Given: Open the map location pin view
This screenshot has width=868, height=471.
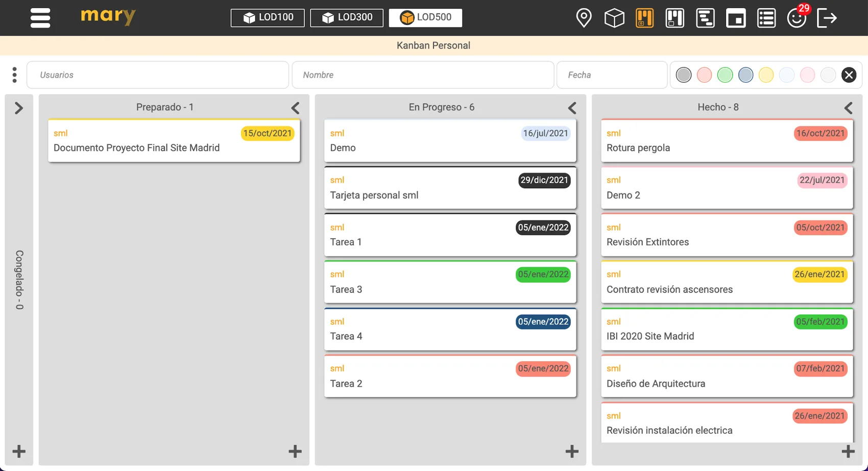Looking at the screenshot, I should pos(584,18).
